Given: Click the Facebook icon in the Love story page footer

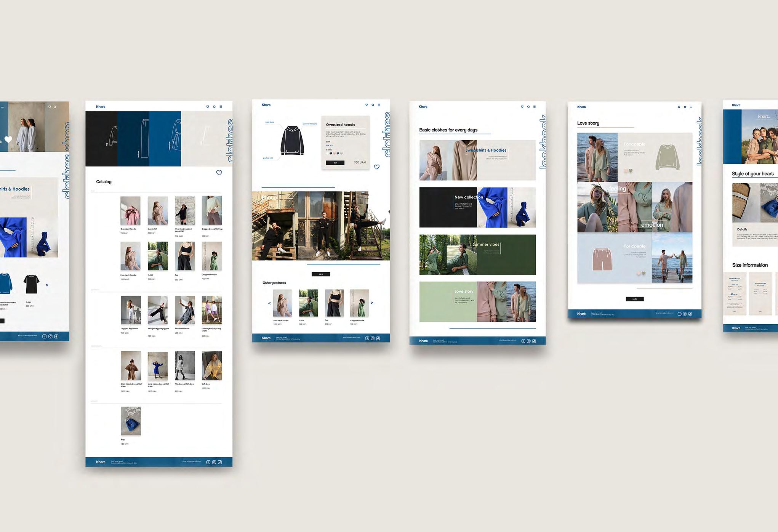Looking at the screenshot, I should point(679,314).
